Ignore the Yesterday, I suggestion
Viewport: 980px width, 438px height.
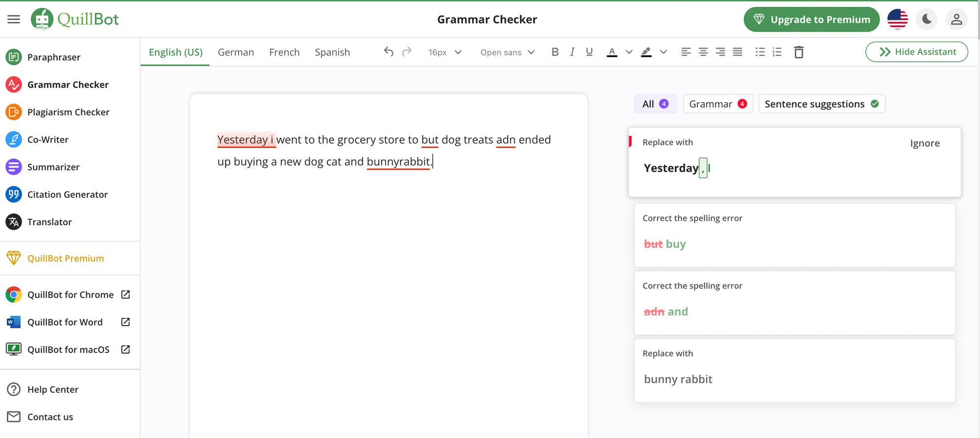click(925, 143)
